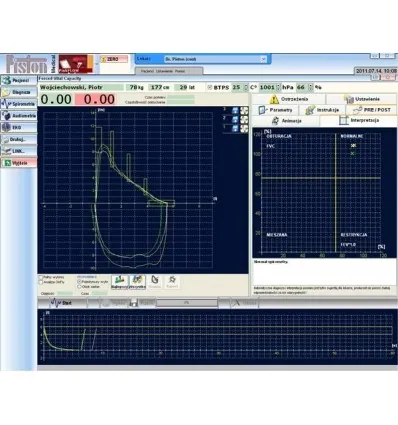Click the floppy disk save button

coord(142,303)
